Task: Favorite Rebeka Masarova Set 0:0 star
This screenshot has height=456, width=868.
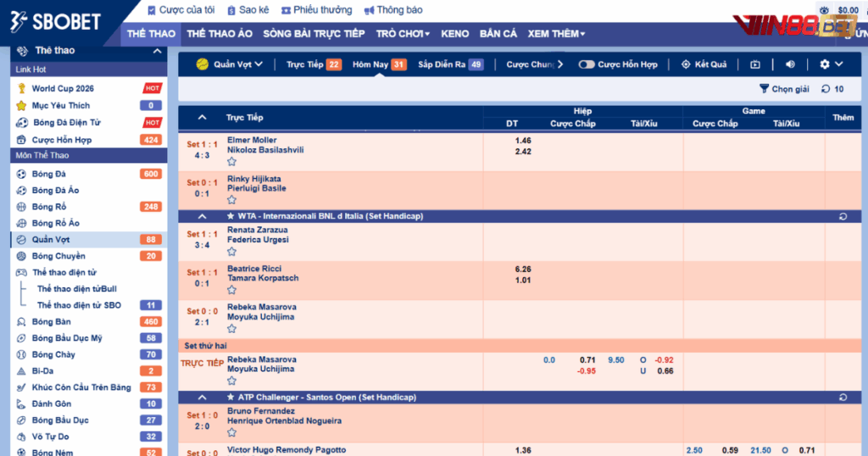Action: [x=231, y=329]
